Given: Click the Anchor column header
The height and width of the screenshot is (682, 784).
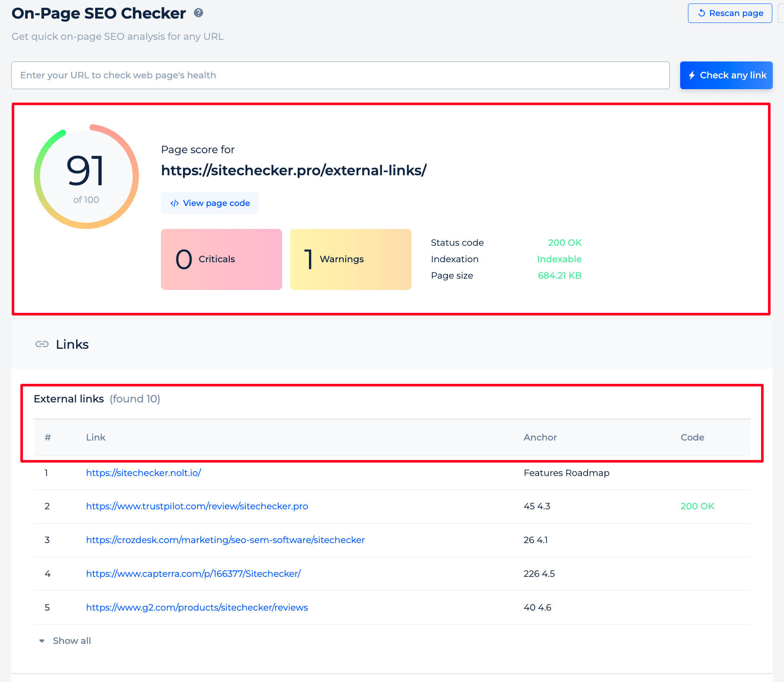Looking at the screenshot, I should click(x=540, y=437).
